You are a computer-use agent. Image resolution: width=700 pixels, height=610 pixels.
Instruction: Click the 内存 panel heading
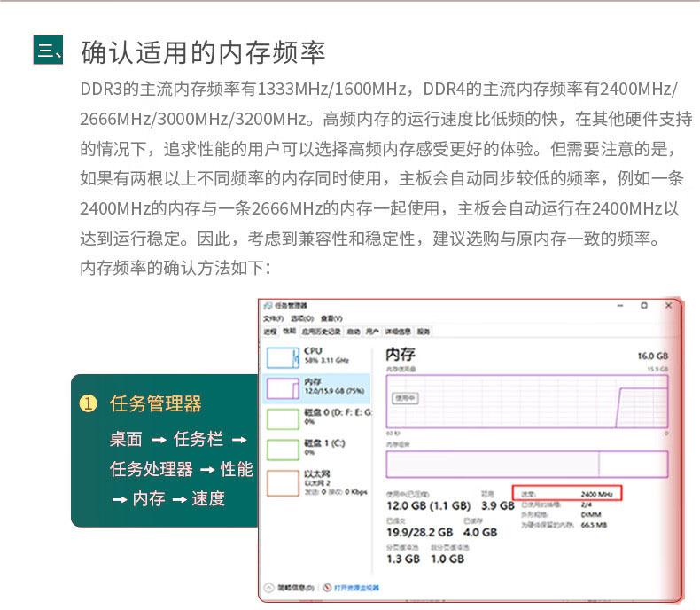coord(401,355)
